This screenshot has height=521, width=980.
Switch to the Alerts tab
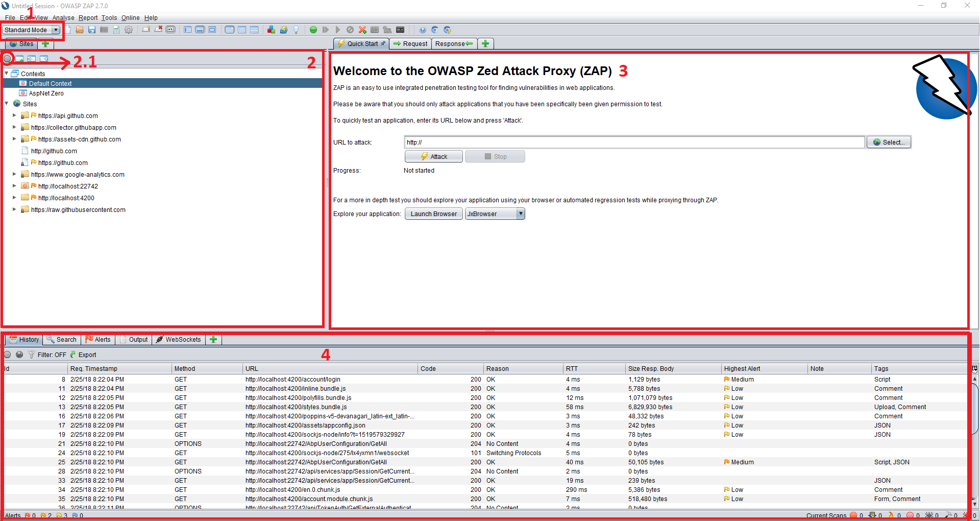tap(97, 340)
